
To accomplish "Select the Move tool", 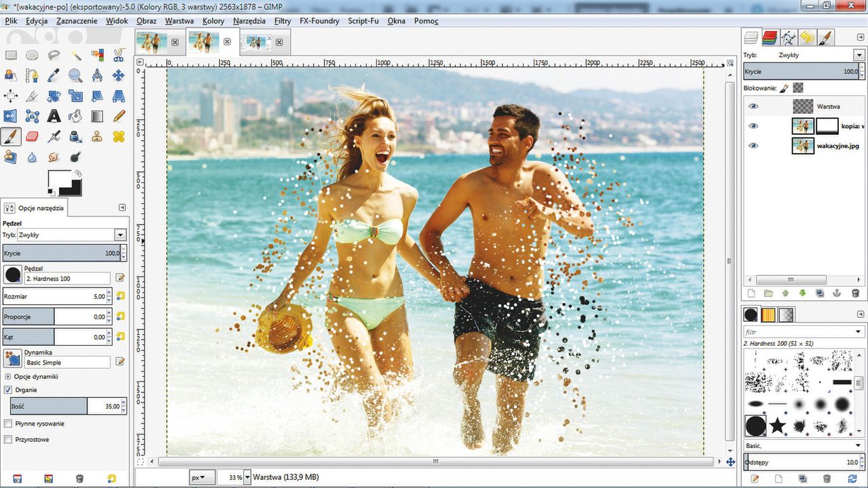I will 119,75.
